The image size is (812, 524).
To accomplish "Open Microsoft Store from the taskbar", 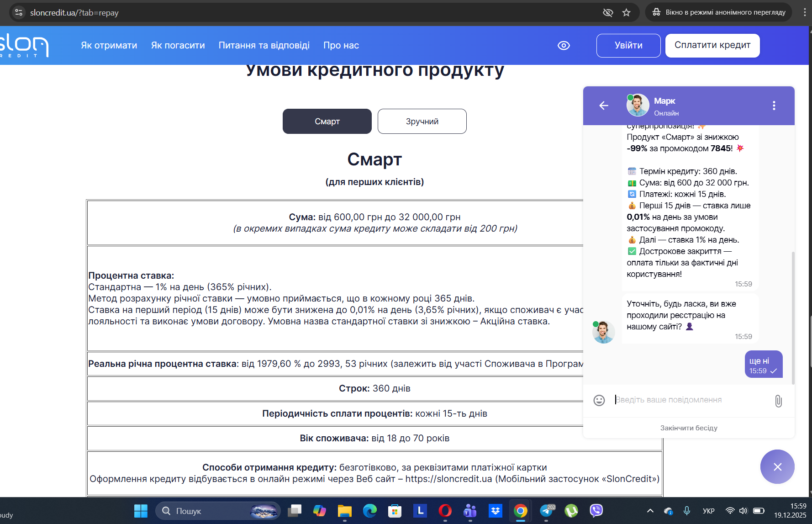I will pyautogui.click(x=395, y=511).
